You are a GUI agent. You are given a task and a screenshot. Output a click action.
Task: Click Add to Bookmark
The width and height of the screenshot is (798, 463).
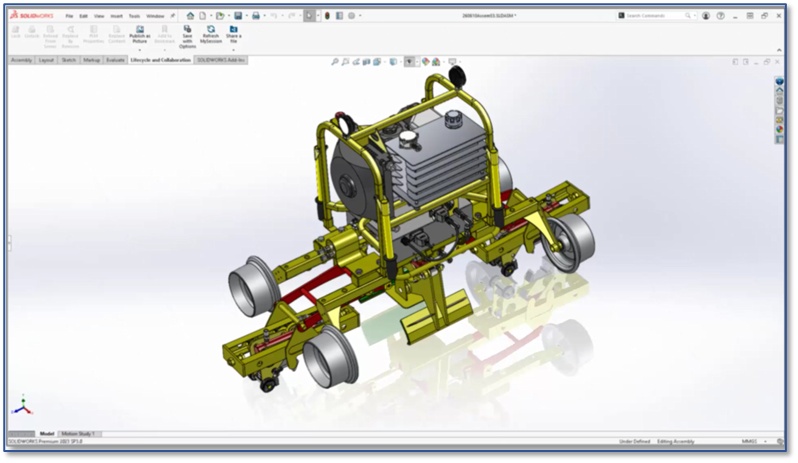pyautogui.click(x=164, y=34)
